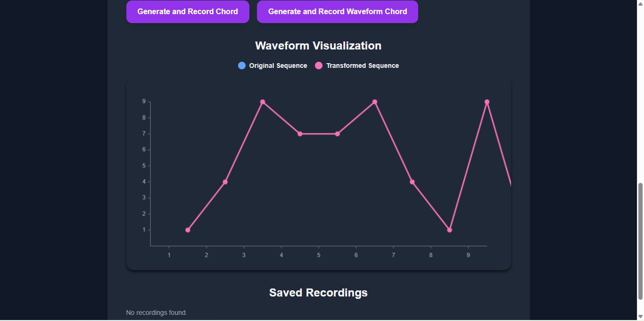Select the middle peak point at value 9
This screenshot has width=644, height=321.
coord(375,102)
